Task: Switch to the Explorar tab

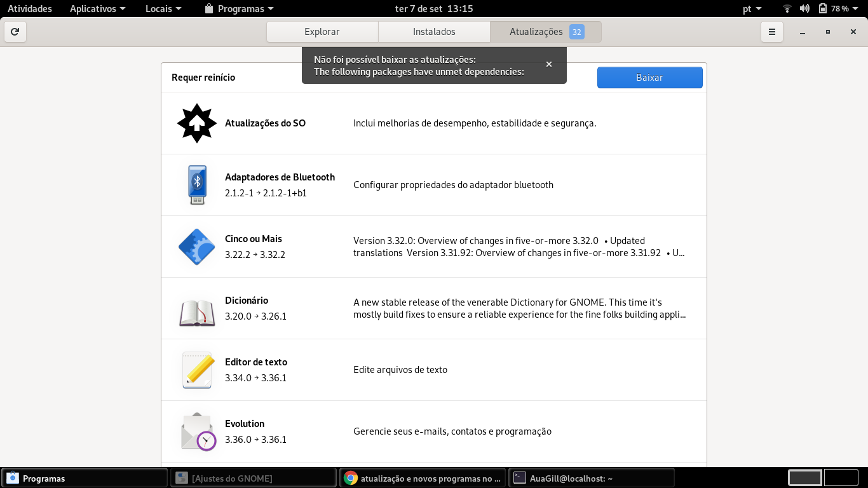Action: click(x=322, y=32)
